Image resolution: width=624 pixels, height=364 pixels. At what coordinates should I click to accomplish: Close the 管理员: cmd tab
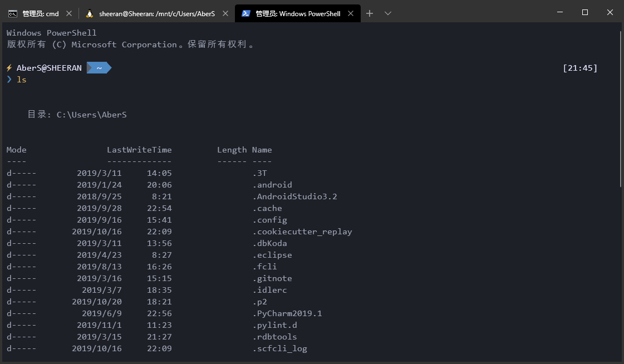click(x=68, y=13)
